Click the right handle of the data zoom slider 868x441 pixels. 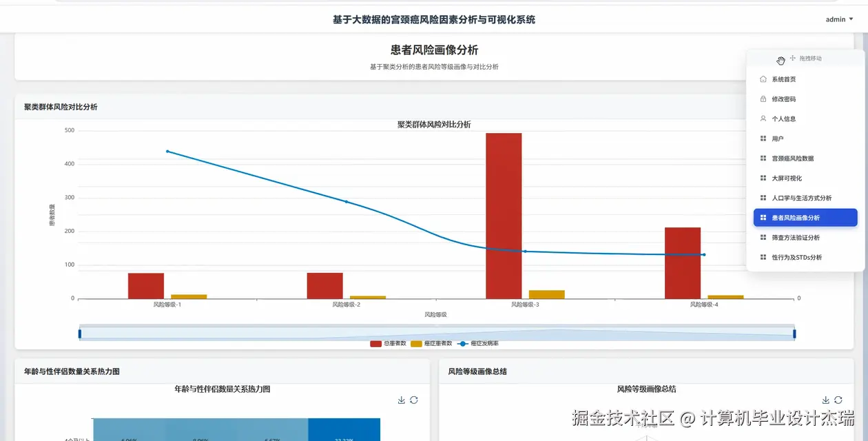(x=794, y=334)
